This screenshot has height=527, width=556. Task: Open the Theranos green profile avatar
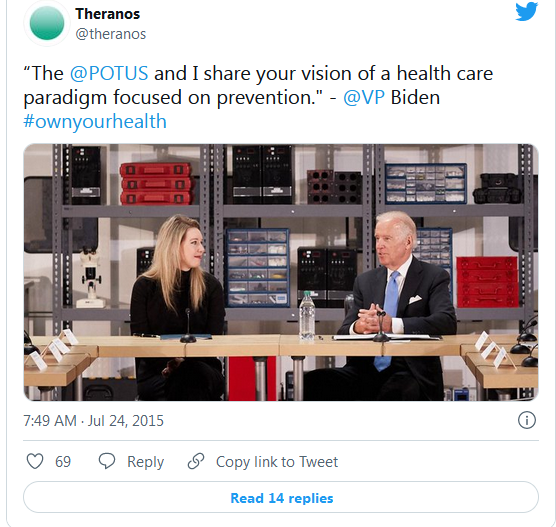coord(47,23)
